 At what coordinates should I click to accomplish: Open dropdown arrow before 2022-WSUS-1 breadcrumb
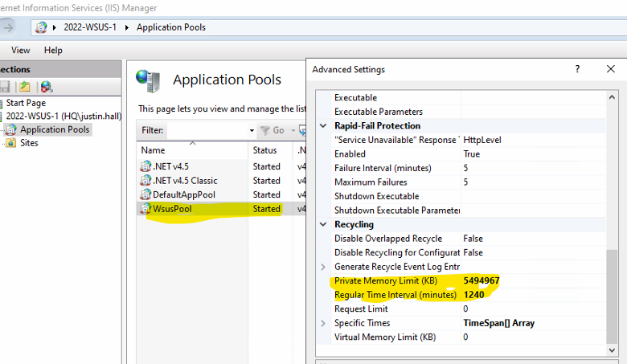55,27
